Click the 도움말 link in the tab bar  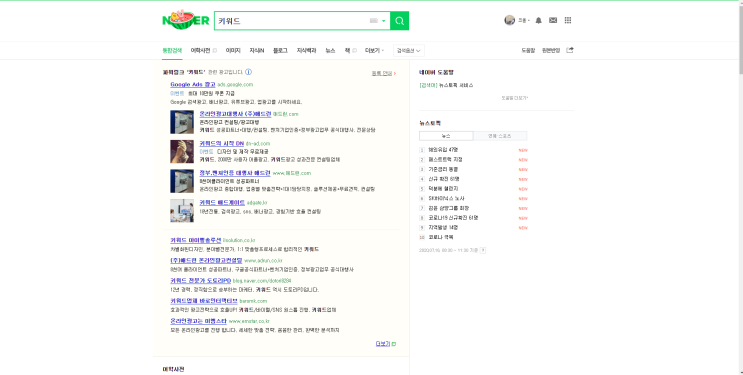(528, 50)
